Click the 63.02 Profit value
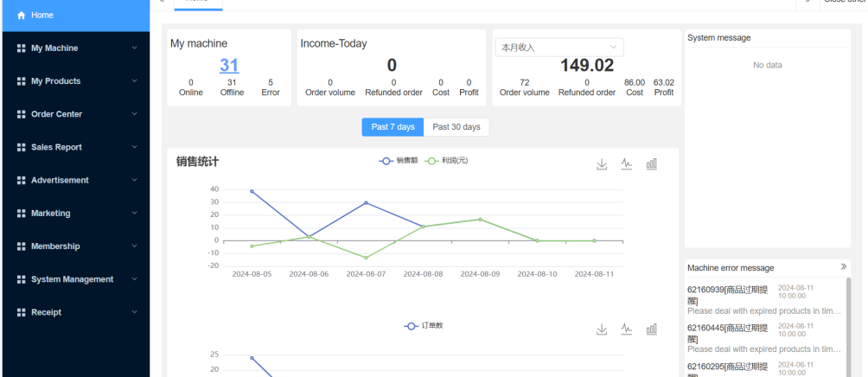Screen dimensions: 868x377 click(664, 82)
